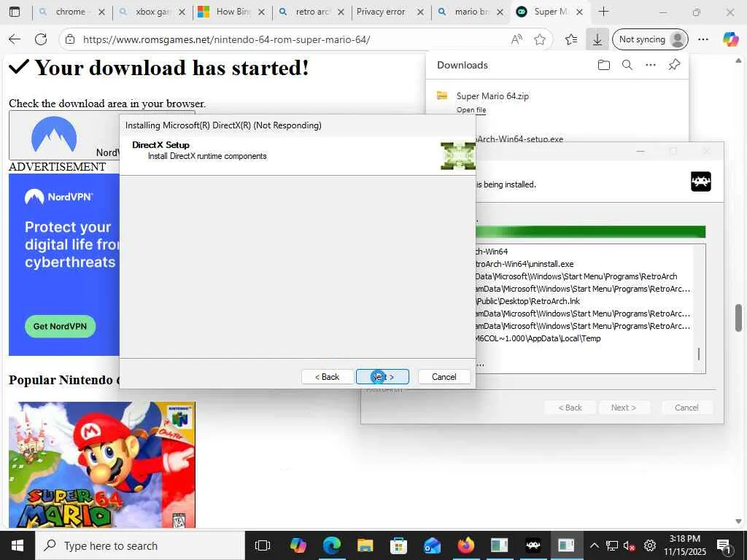Click the network tray icon

tap(612, 545)
